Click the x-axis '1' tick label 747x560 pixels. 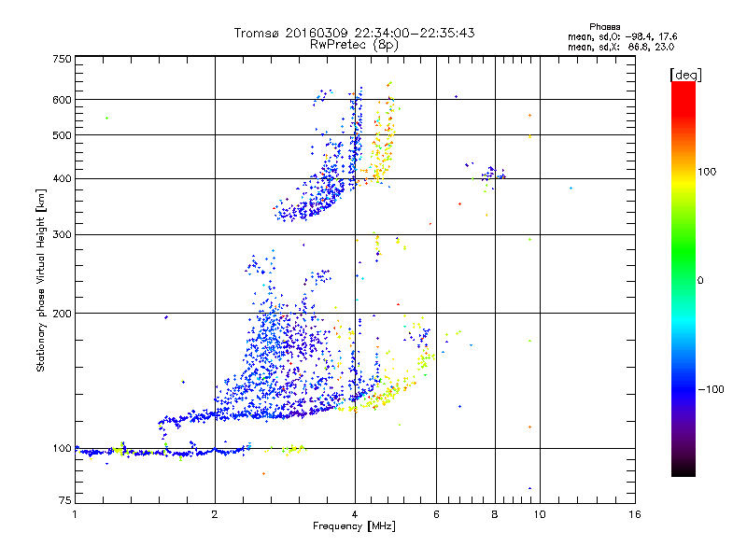click(x=75, y=514)
